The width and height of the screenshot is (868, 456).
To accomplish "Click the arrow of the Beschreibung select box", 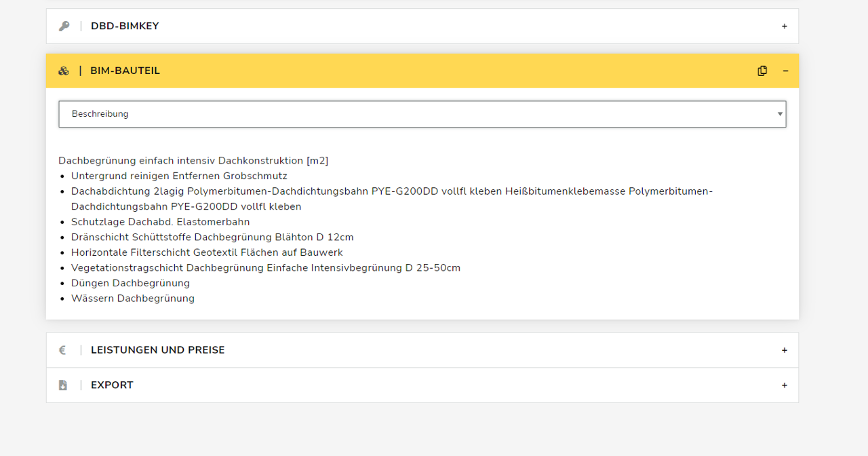I will [x=780, y=114].
